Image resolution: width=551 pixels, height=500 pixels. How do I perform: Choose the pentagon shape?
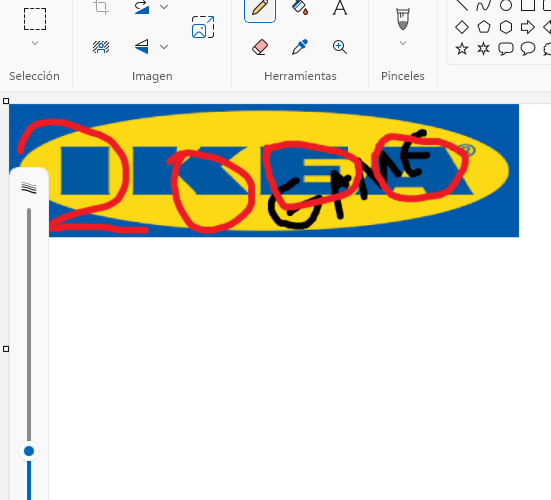484,27
